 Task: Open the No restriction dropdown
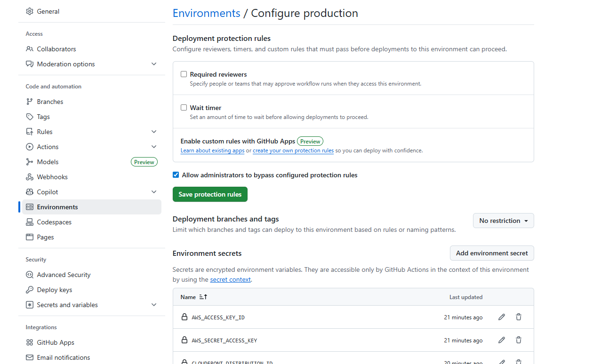coord(503,221)
